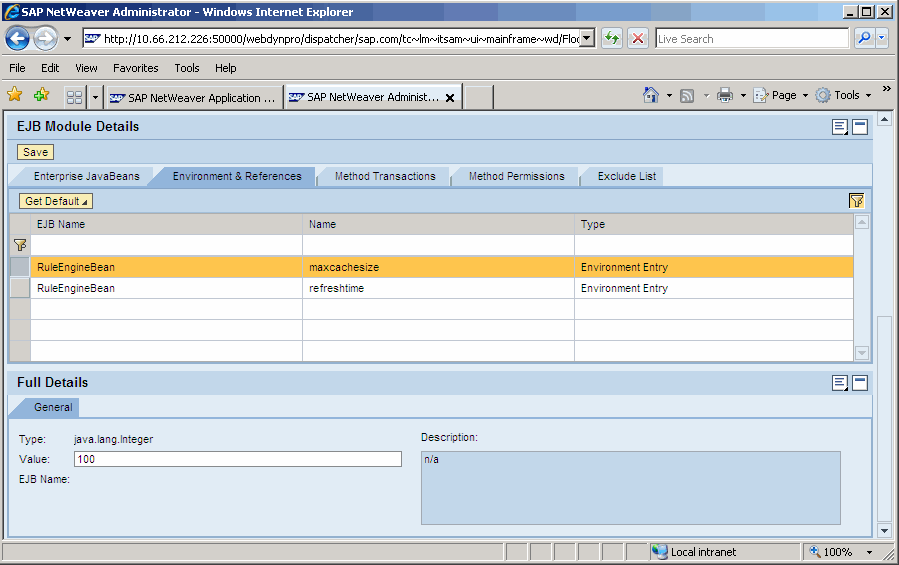This screenshot has height=565, width=899.
Task: Click the maxcachesize cell
Action: click(439, 267)
